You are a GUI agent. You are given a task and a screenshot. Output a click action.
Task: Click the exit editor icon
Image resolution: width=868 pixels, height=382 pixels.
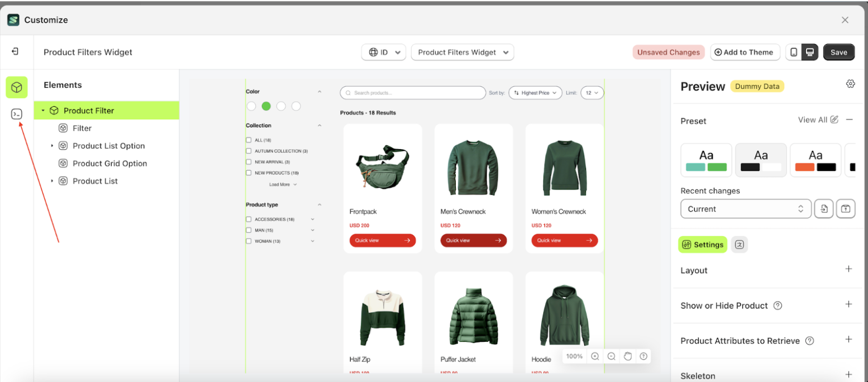click(x=16, y=51)
